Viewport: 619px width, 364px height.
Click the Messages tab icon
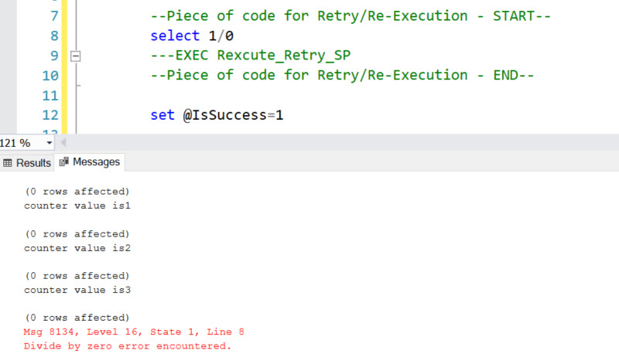63,162
